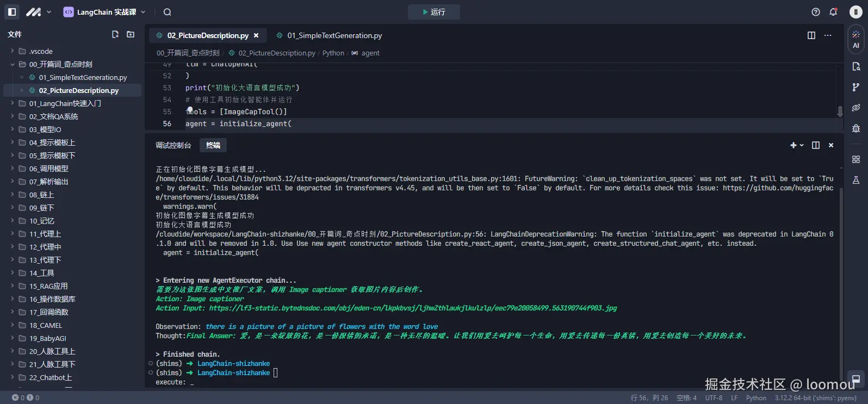The height and width of the screenshot is (404, 868).
Task: Toggle split editor layout
Action: [811, 35]
